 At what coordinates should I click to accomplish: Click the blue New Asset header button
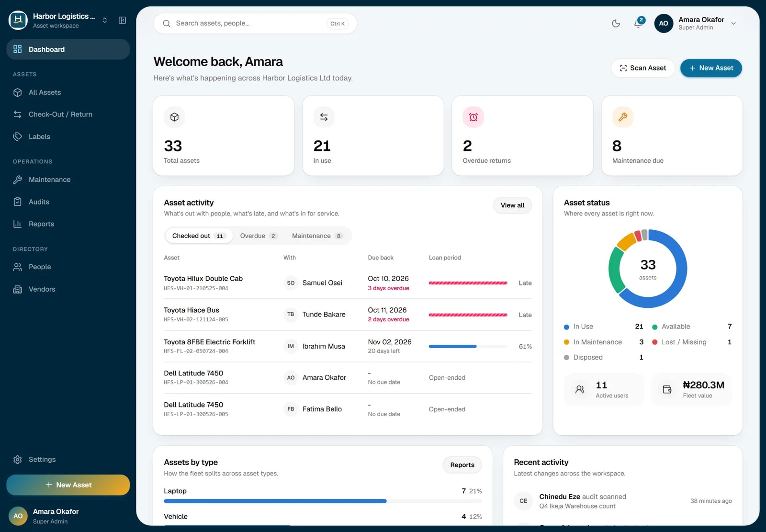[x=711, y=68]
